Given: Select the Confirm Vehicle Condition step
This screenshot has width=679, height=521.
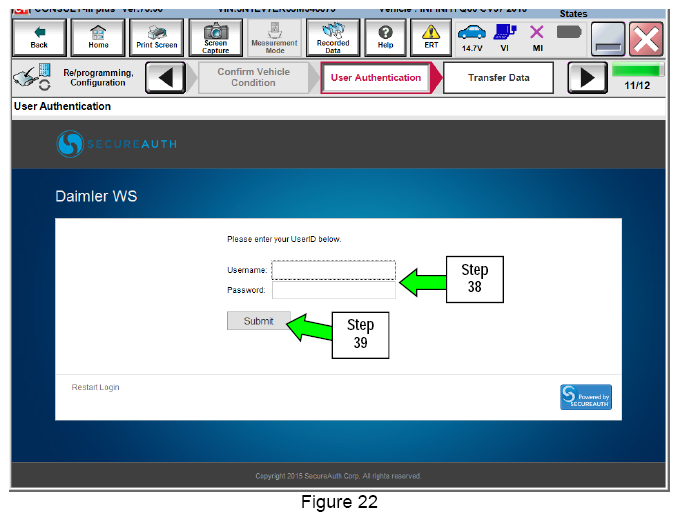Looking at the screenshot, I should [x=253, y=78].
